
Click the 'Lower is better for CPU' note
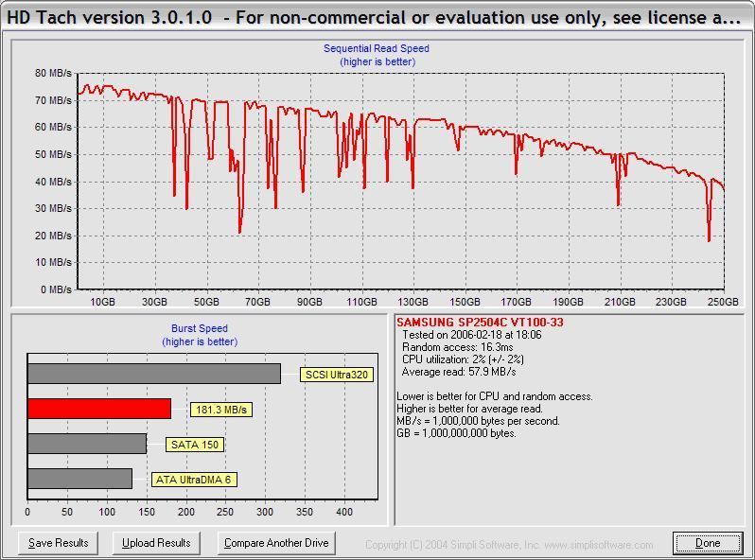click(x=495, y=396)
